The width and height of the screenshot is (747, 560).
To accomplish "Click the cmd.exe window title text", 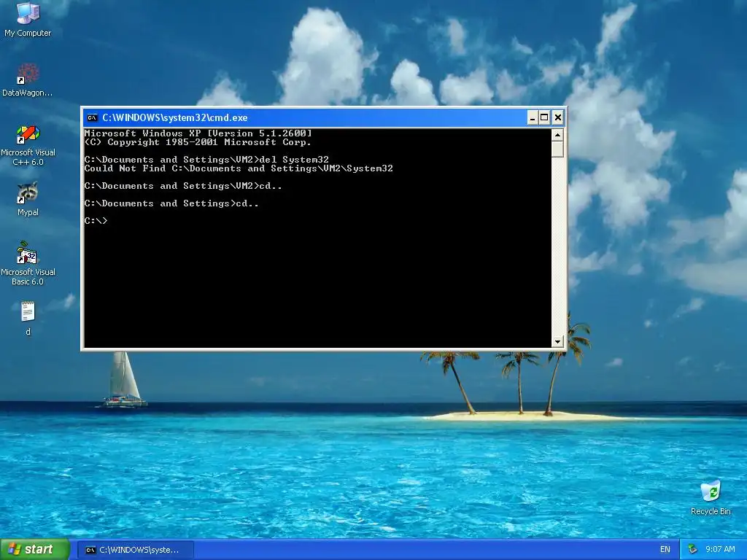I will coord(175,117).
